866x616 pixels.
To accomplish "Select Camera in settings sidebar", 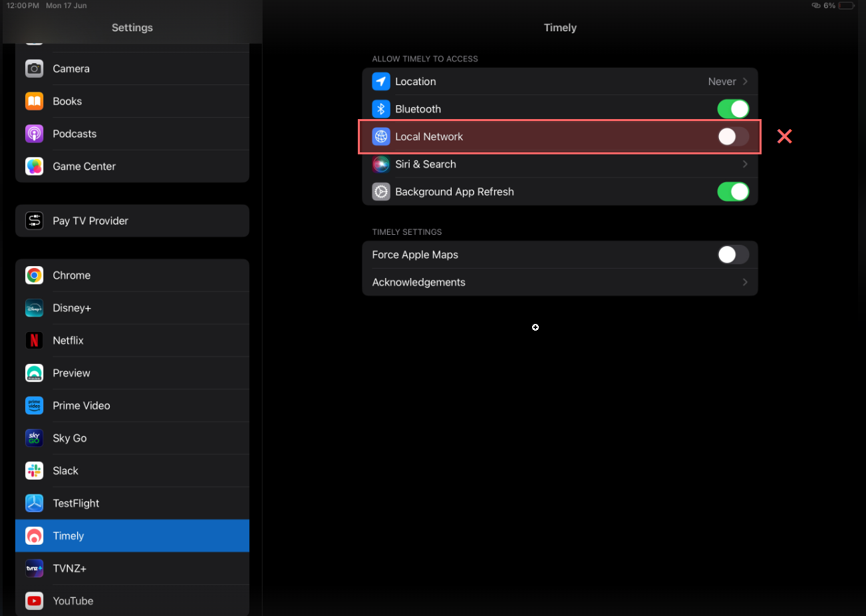I will pos(132,69).
